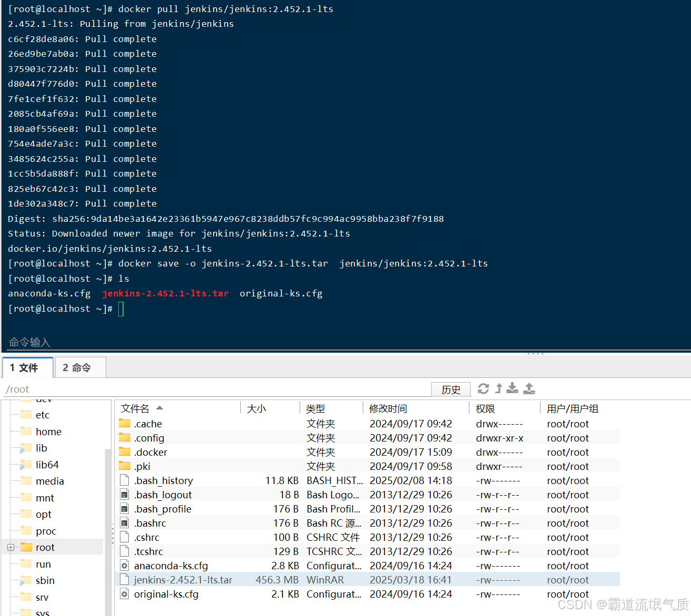Viewport: 691px width, 616px height.
Task: Refresh the remote file list
Action: pyautogui.click(x=483, y=388)
